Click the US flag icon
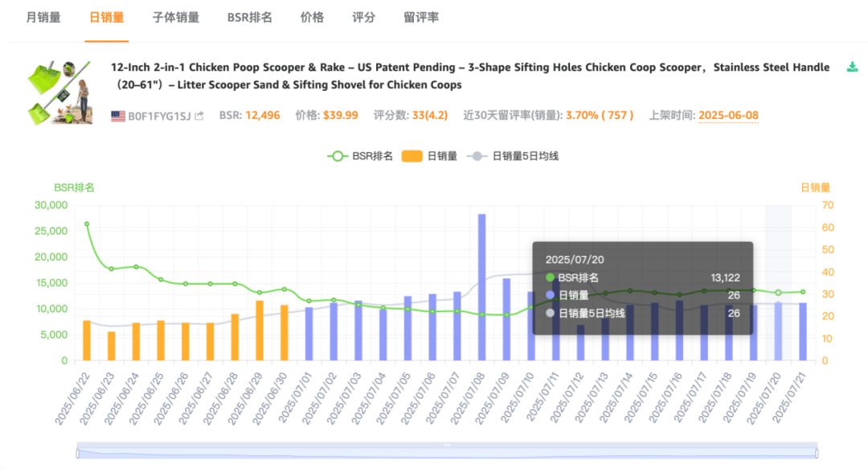The height and width of the screenshot is (469, 868). (x=118, y=116)
